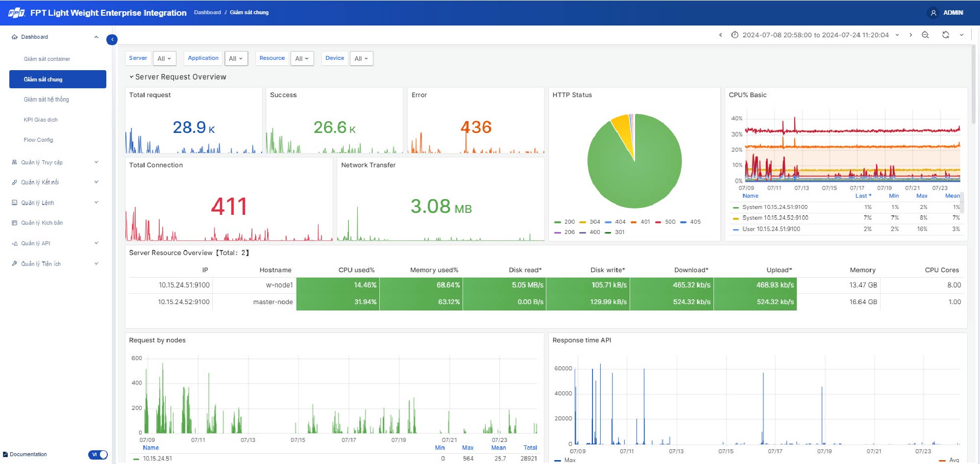980x464 pixels.
Task: Toggle the 401 status legend entry
Action: (640, 222)
